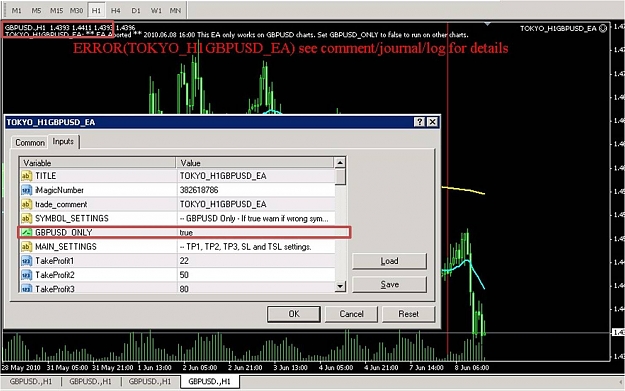Screen dimensions: 625x391
Task: Select the TITLE string variable icon
Action: tap(26, 176)
